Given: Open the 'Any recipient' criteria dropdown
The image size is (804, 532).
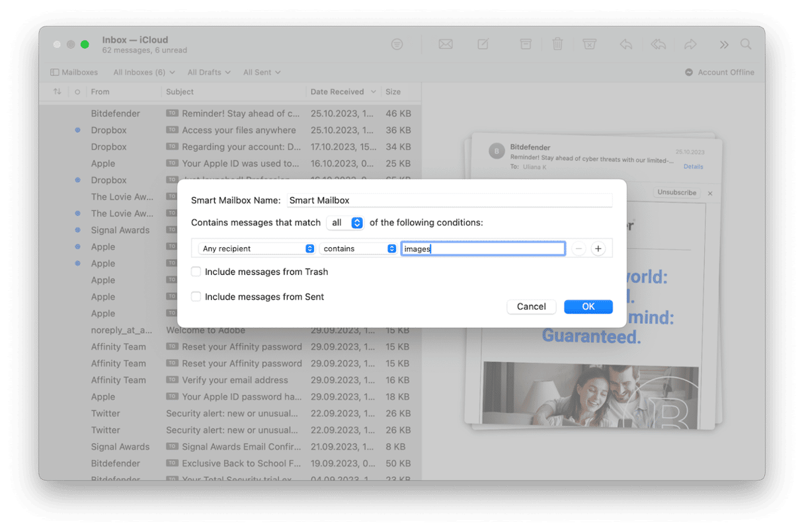Looking at the screenshot, I should [x=257, y=248].
